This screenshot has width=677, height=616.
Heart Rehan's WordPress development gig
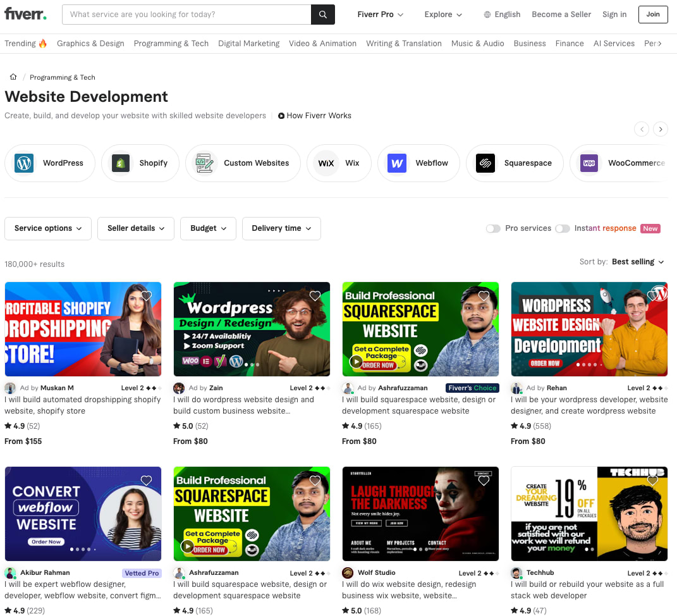point(652,296)
